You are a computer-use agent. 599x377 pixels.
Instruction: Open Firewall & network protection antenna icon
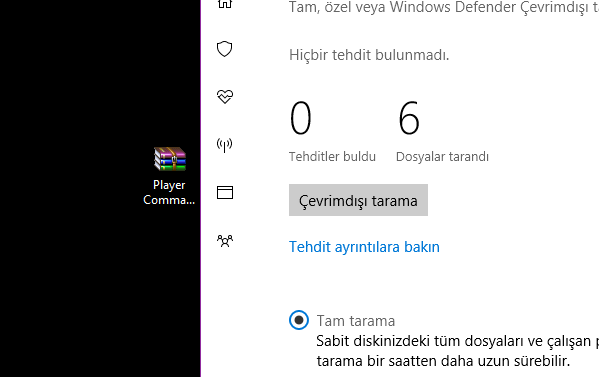tap(224, 145)
